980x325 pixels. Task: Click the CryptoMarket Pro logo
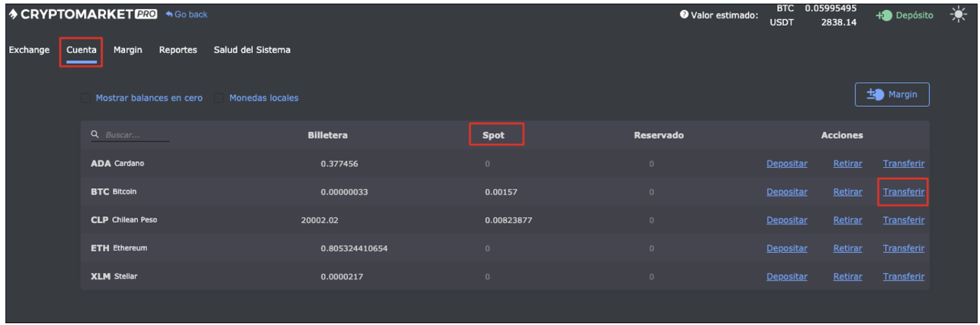(x=83, y=14)
